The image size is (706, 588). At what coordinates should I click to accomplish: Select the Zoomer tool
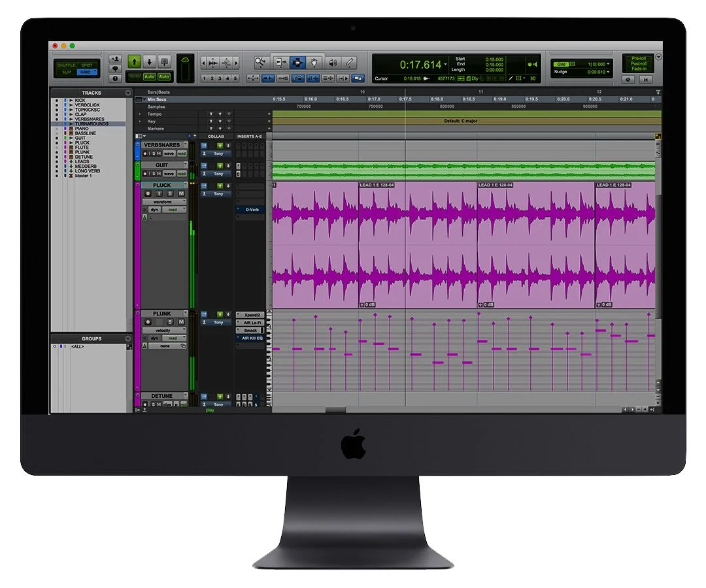point(260,63)
